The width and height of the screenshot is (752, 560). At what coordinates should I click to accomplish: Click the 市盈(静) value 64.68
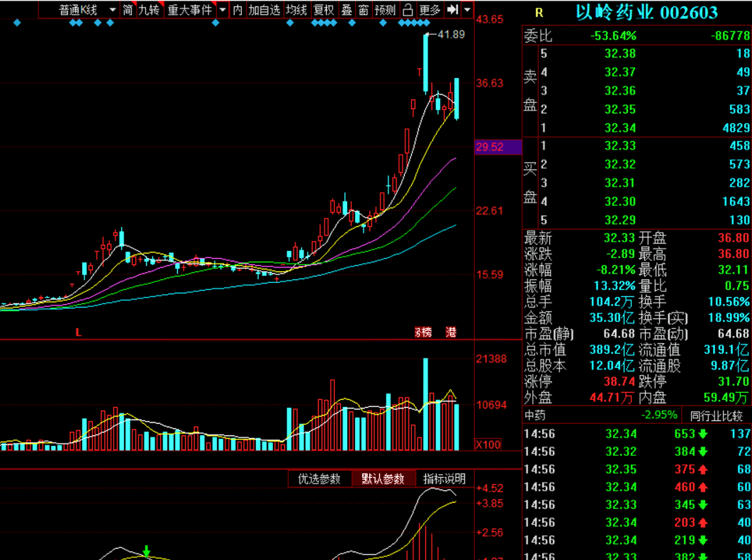(x=619, y=334)
